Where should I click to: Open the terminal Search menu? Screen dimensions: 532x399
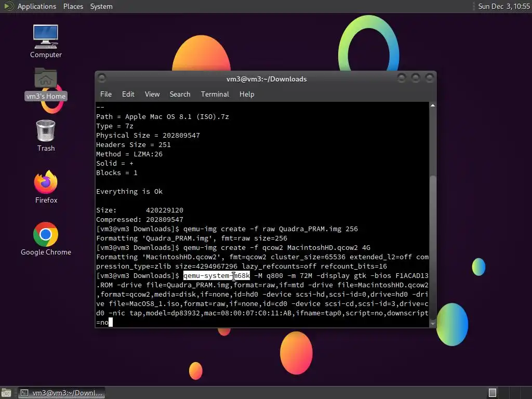pos(180,95)
